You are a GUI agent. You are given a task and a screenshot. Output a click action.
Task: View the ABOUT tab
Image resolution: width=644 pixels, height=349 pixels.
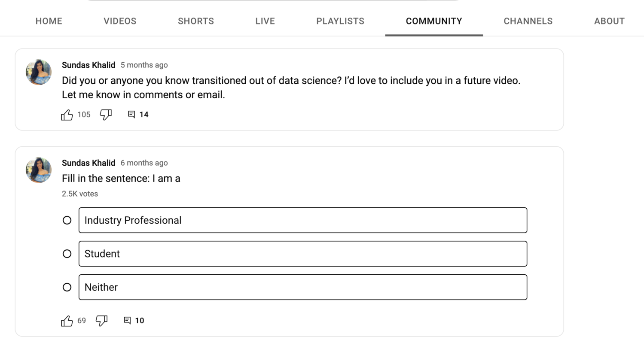click(609, 21)
